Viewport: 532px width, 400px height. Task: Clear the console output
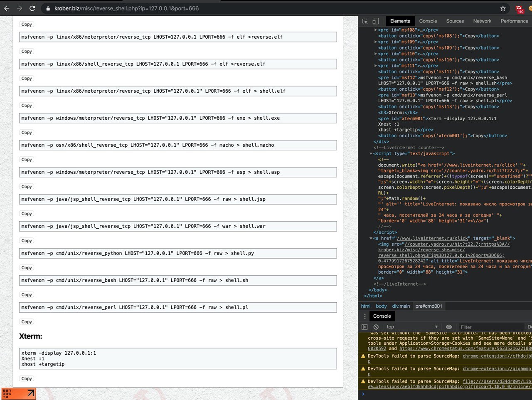tap(376, 327)
